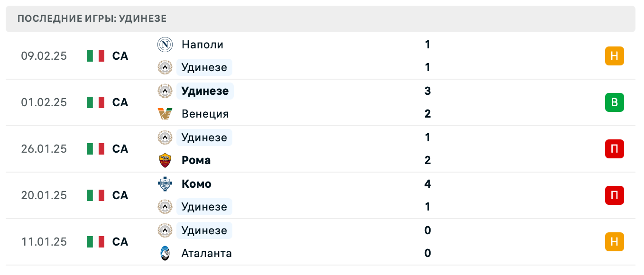Click the 26.01.25 match date

click(x=44, y=149)
